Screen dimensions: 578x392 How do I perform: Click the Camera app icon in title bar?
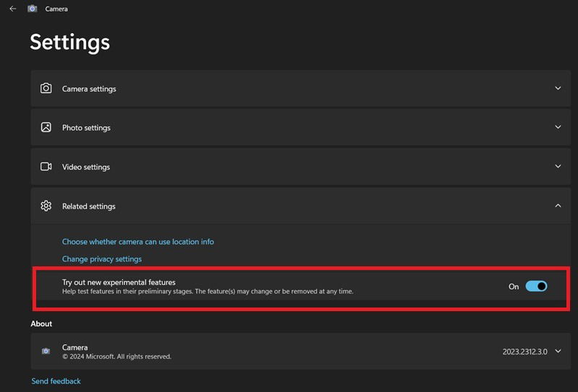pyautogui.click(x=32, y=9)
